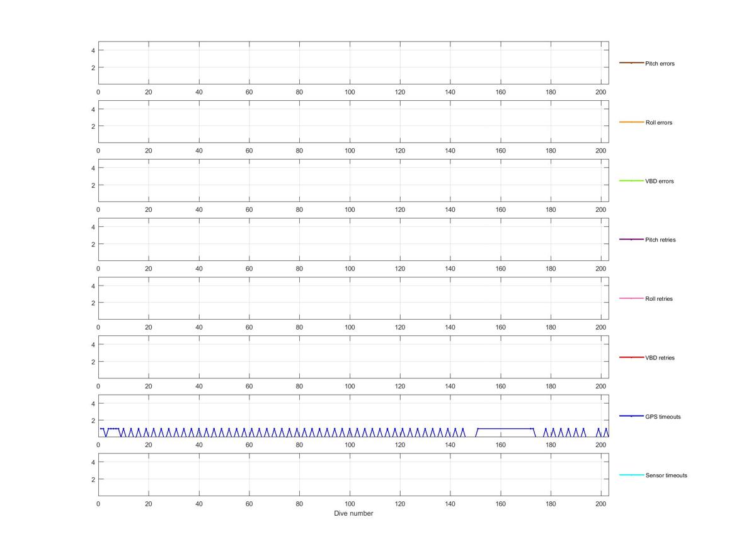Select the VBD retries plot axes
Screen dimensions: 756x558
tap(353, 357)
